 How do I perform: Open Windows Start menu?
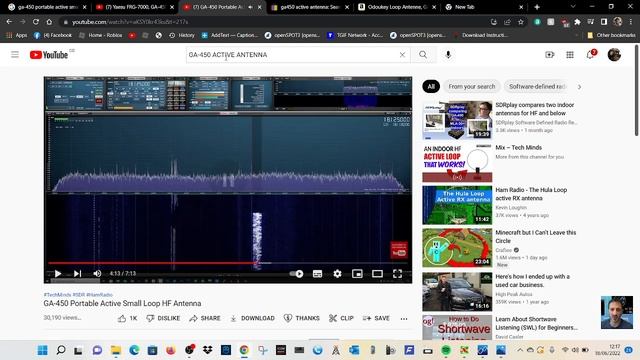coord(42,350)
